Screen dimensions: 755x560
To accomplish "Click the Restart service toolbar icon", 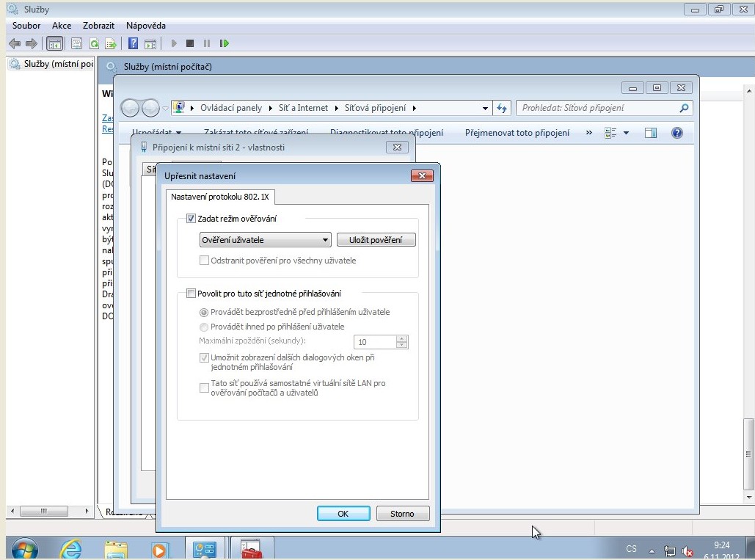I will tap(225, 43).
